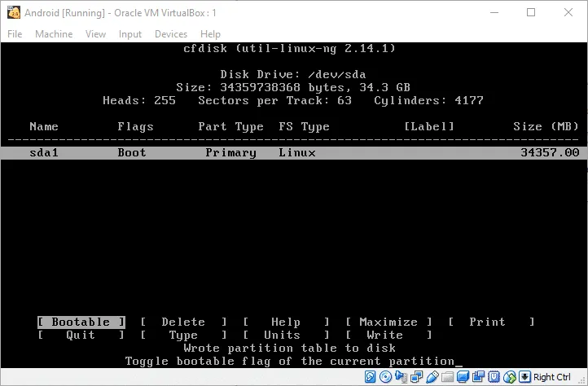Click the Bootable option in cfdisk
This screenshot has width=588, height=386.
pyautogui.click(x=81, y=322)
